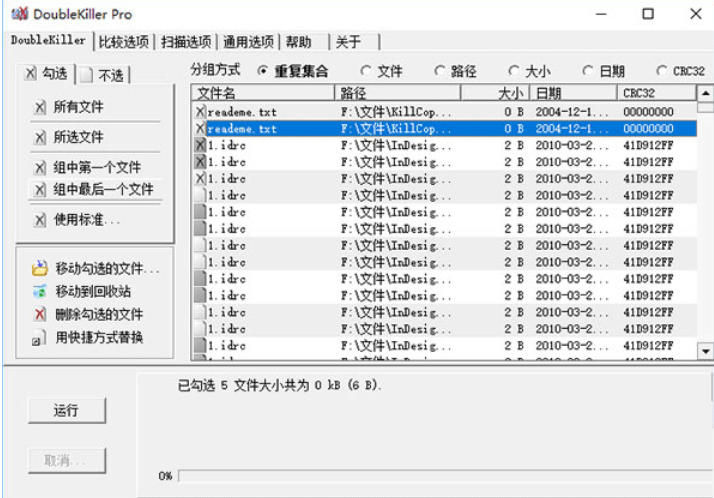The height and width of the screenshot is (498, 714).
Task: Select the CRC32 grouping radio button
Action: coord(661,71)
